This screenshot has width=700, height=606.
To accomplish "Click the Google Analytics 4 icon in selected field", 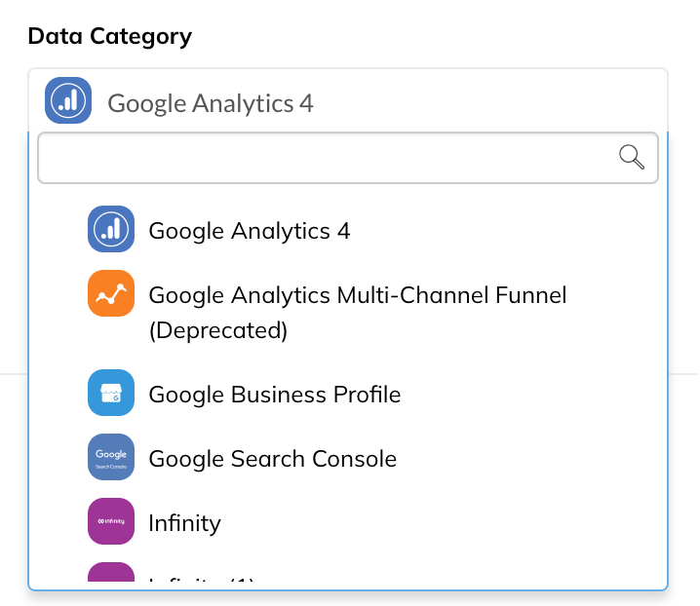I will pyautogui.click(x=68, y=100).
